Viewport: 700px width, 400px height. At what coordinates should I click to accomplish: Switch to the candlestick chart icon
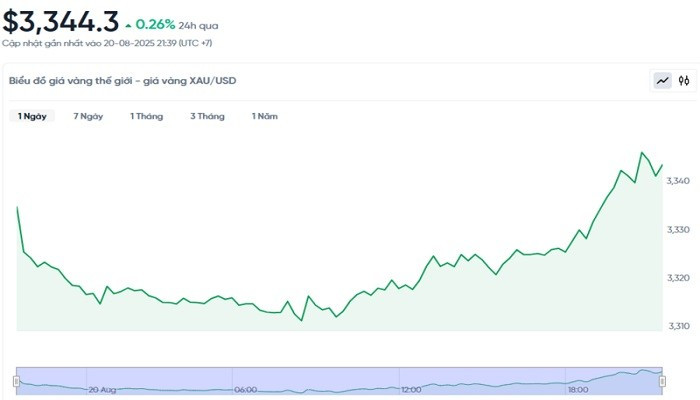click(x=684, y=81)
